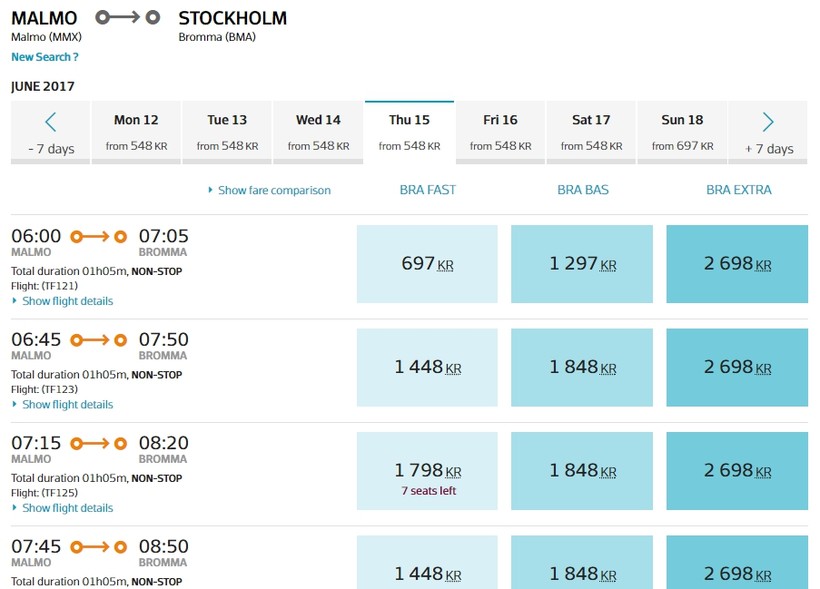Choose 2 698 KR BRA EXTRA fare at 06:45
The image size is (820, 589).
(x=737, y=367)
